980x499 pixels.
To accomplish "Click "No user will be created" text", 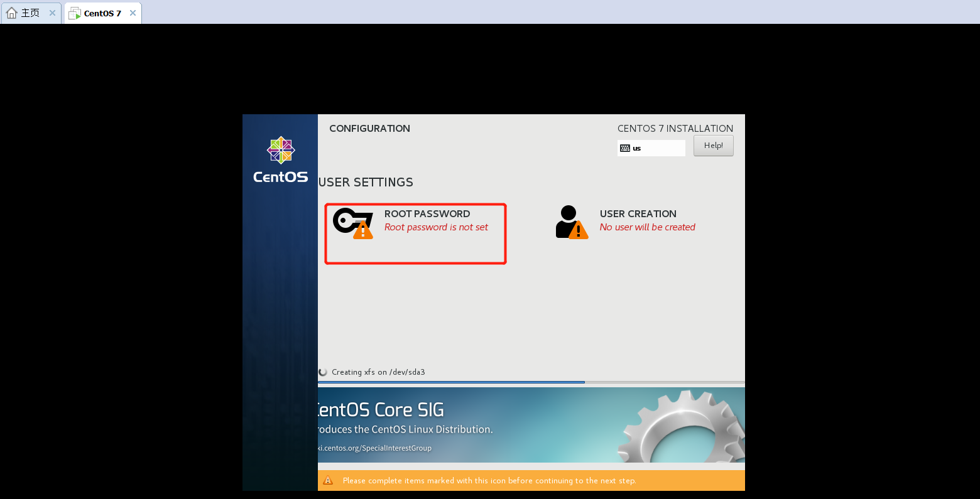I will tap(648, 227).
